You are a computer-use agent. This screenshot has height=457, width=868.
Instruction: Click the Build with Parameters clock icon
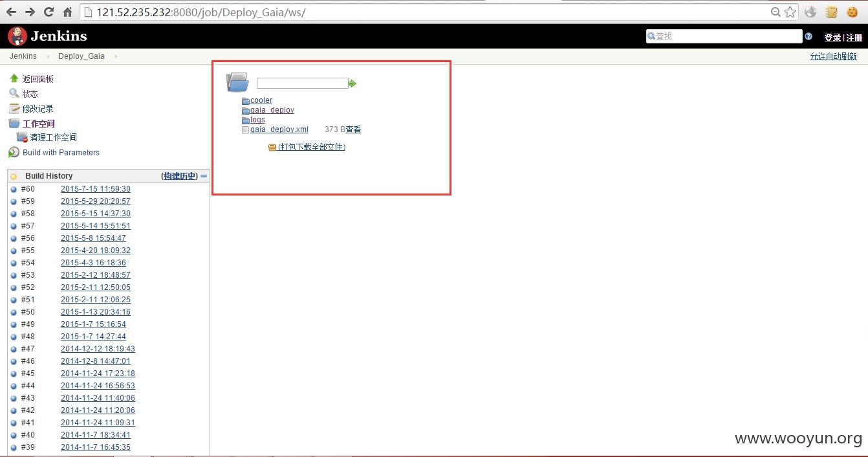tap(14, 153)
